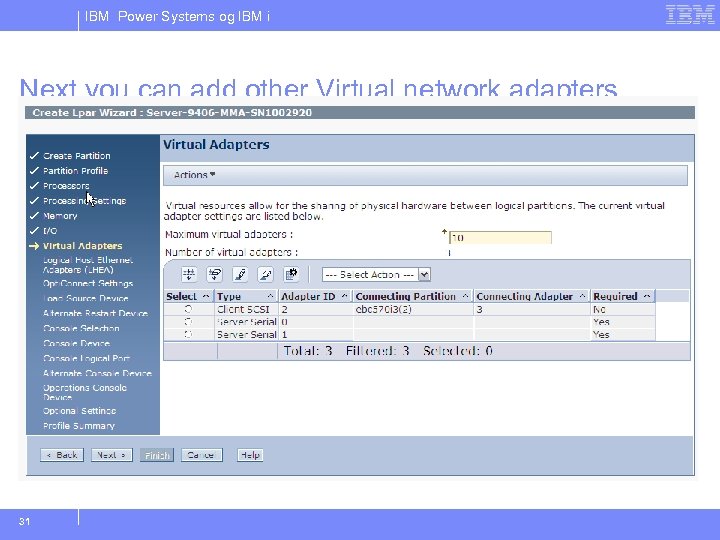Viewport: 720px width, 540px height.
Task: Open Logical Host Ethernet Adapters (LHEA) step
Action: point(88,265)
